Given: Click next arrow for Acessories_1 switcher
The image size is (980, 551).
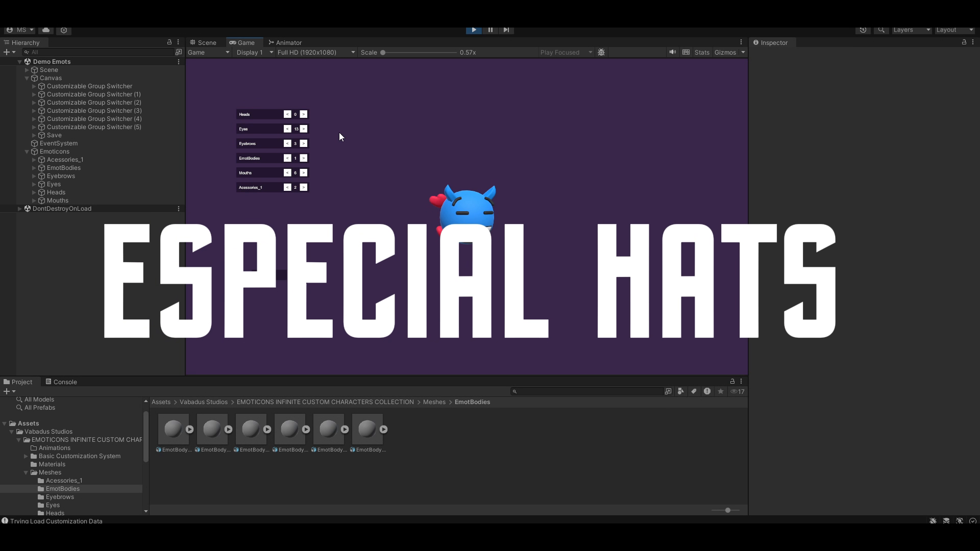Looking at the screenshot, I should point(304,187).
